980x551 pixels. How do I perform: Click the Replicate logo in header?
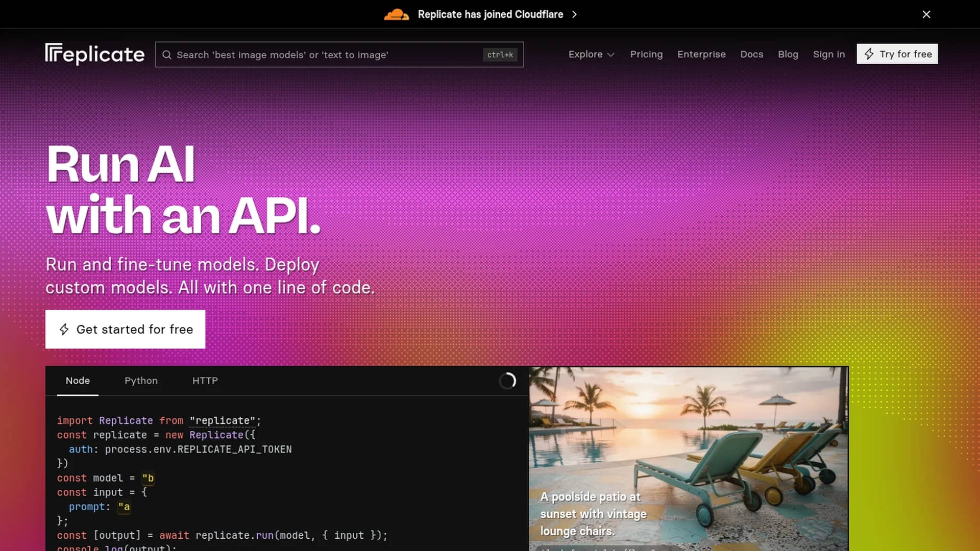pyautogui.click(x=95, y=54)
